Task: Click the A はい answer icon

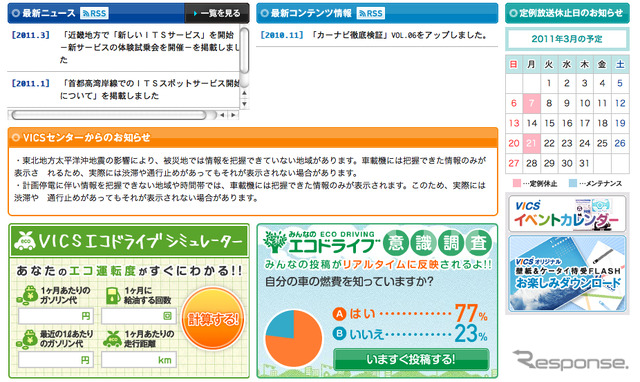Action: (339, 313)
